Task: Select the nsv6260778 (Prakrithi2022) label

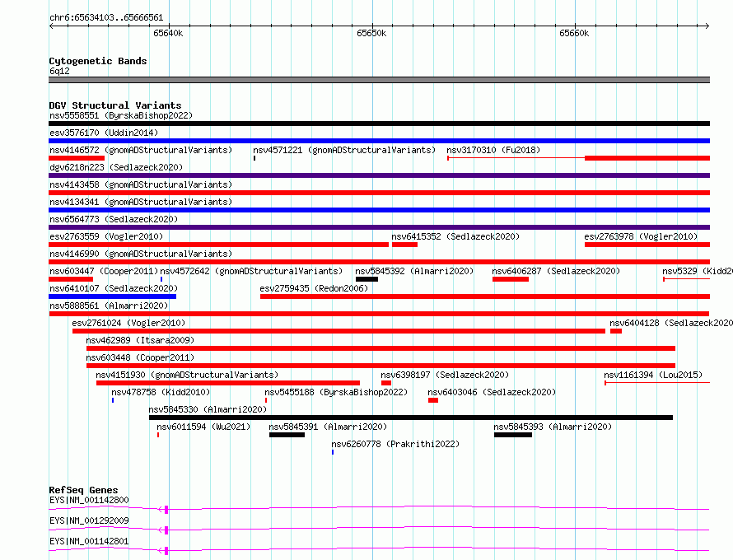Action: (x=395, y=444)
